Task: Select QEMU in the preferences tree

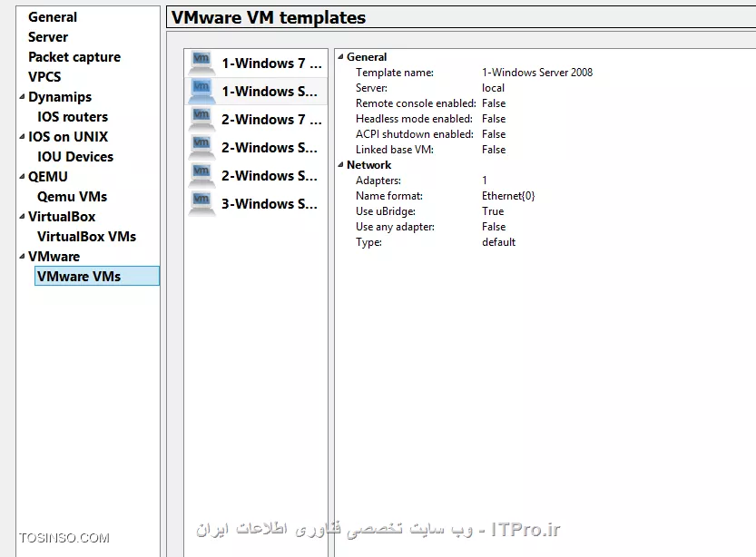Action: (x=48, y=177)
